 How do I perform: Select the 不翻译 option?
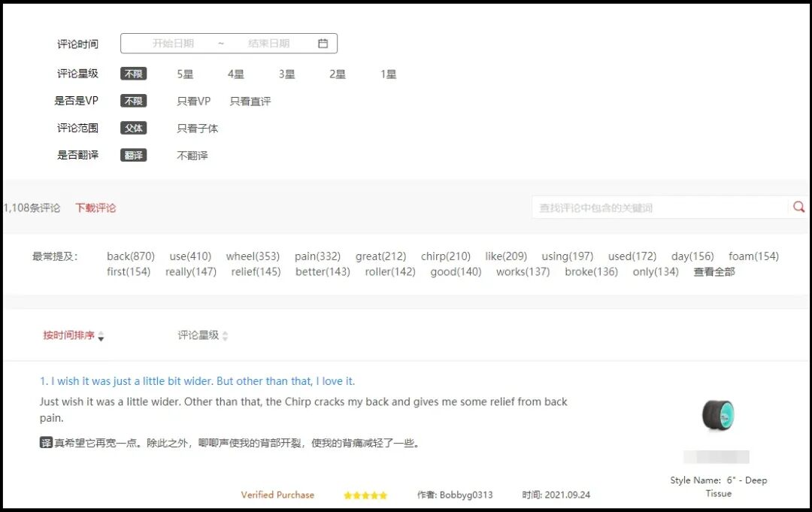tap(193, 155)
